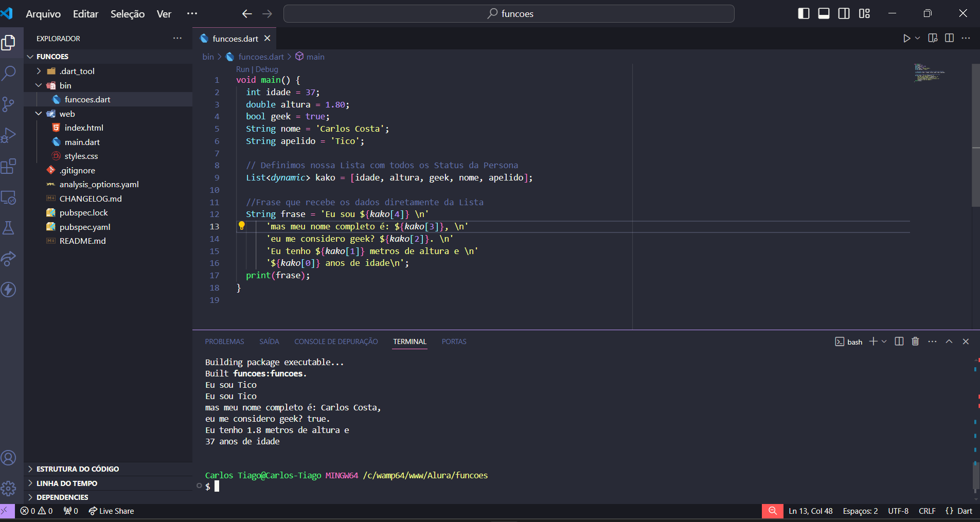
Task: Open the Extensions view
Action: [x=9, y=166]
